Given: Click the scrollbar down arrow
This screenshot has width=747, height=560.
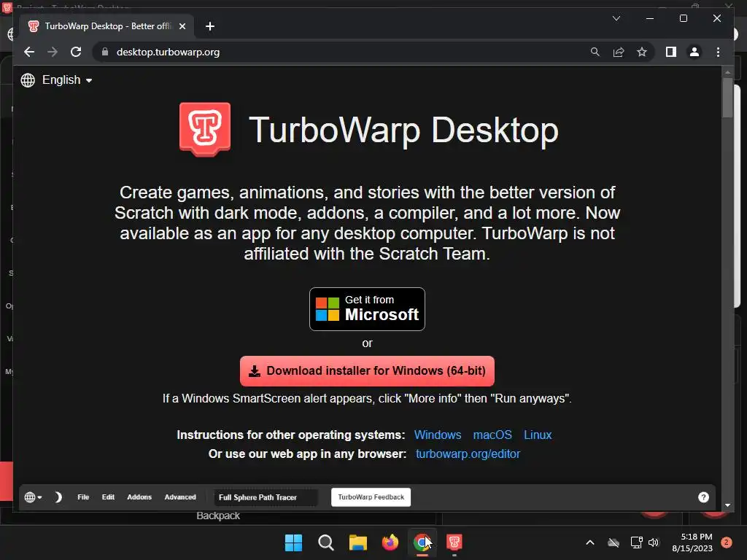Looking at the screenshot, I should coord(727,505).
